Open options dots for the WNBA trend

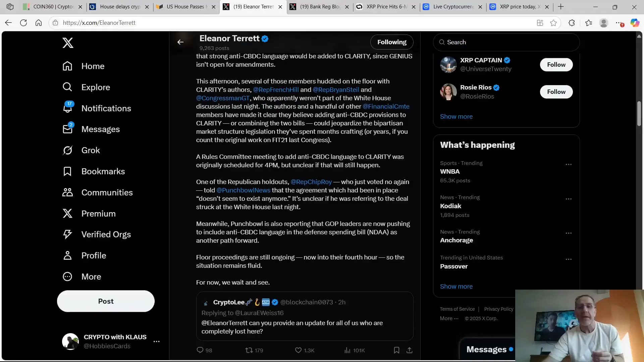click(x=569, y=164)
